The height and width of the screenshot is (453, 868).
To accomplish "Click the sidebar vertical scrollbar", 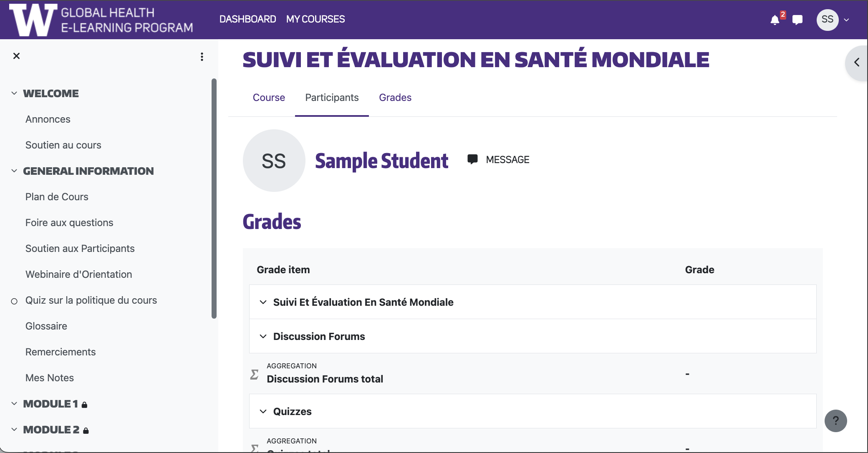I will (x=214, y=198).
